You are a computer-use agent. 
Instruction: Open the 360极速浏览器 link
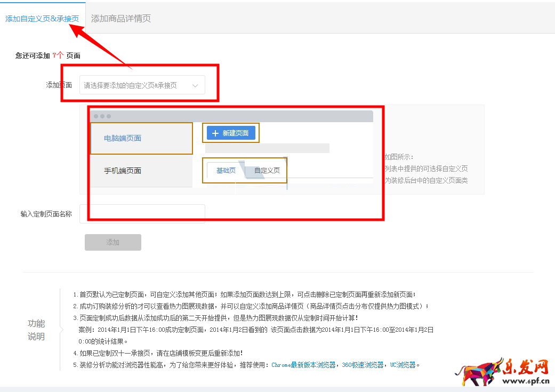[x=363, y=365]
